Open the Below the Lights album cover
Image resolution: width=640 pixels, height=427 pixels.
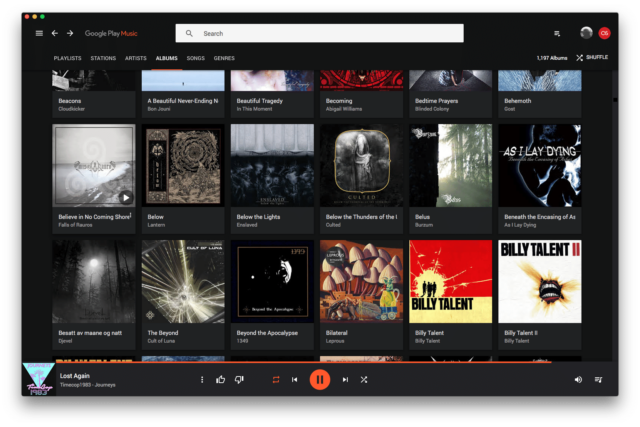pyautogui.click(x=272, y=165)
